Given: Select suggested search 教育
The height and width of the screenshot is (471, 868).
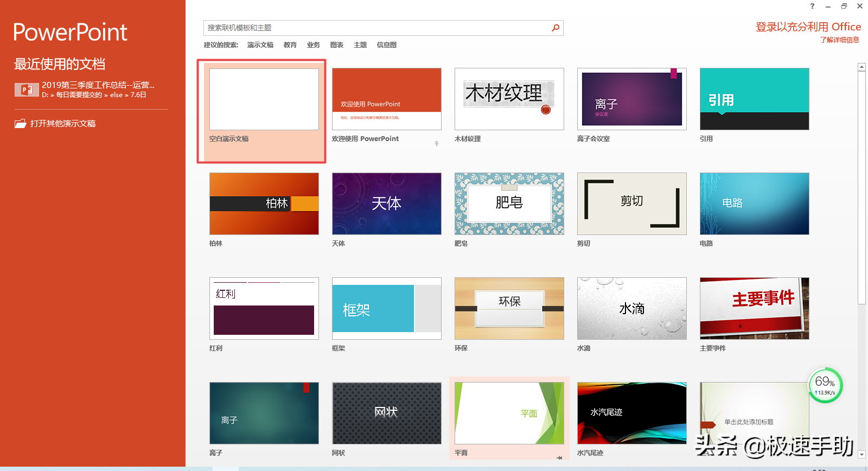Looking at the screenshot, I should pyautogui.click(x=290, y=45).
